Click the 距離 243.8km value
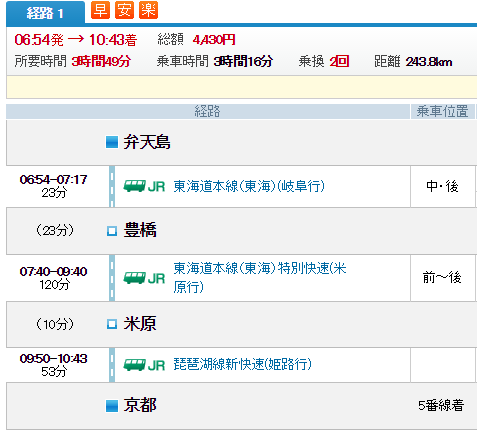 (x=429, y=62)
